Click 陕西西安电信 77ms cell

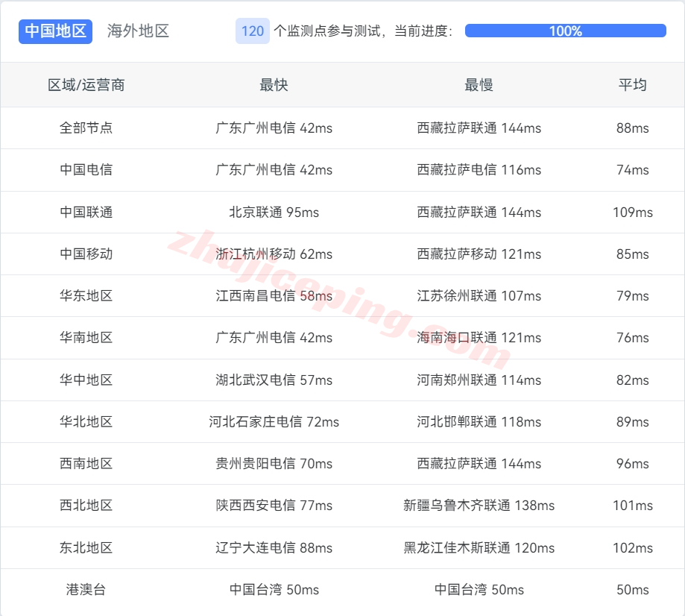pos(274,506)
